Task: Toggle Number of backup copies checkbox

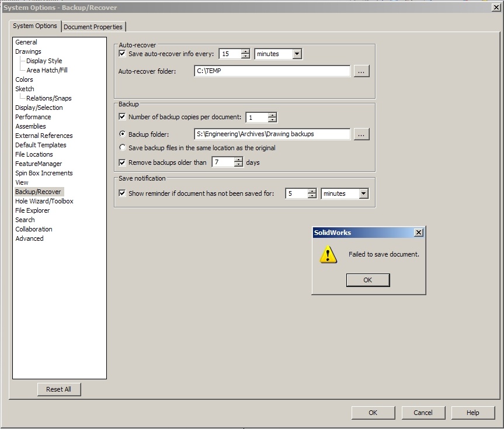Action: [x=122, y=116]
